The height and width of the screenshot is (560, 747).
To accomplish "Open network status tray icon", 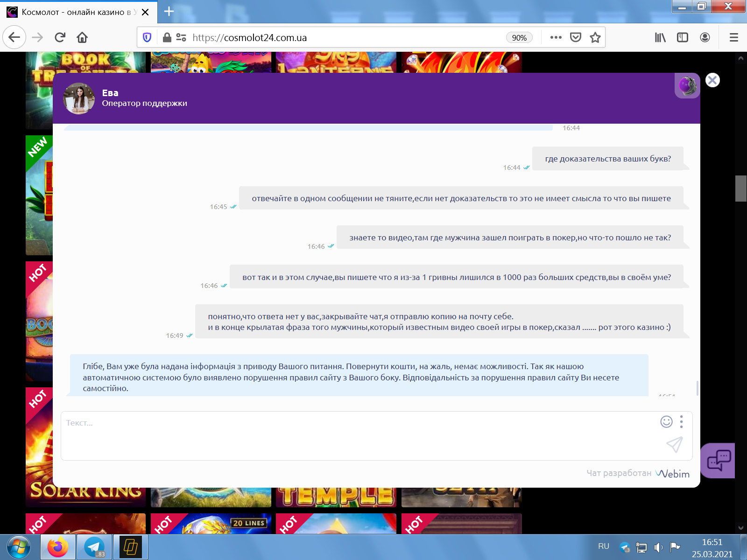I will 642,547.
